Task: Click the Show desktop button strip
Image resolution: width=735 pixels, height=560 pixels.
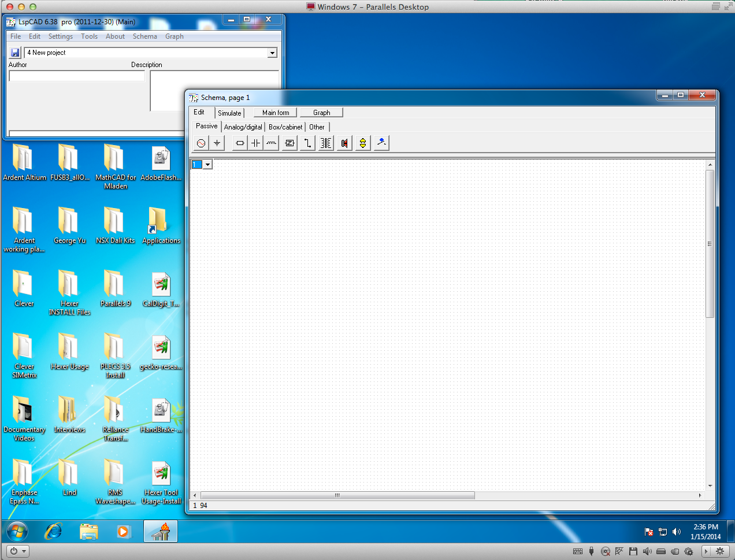Action: point(730,531)
